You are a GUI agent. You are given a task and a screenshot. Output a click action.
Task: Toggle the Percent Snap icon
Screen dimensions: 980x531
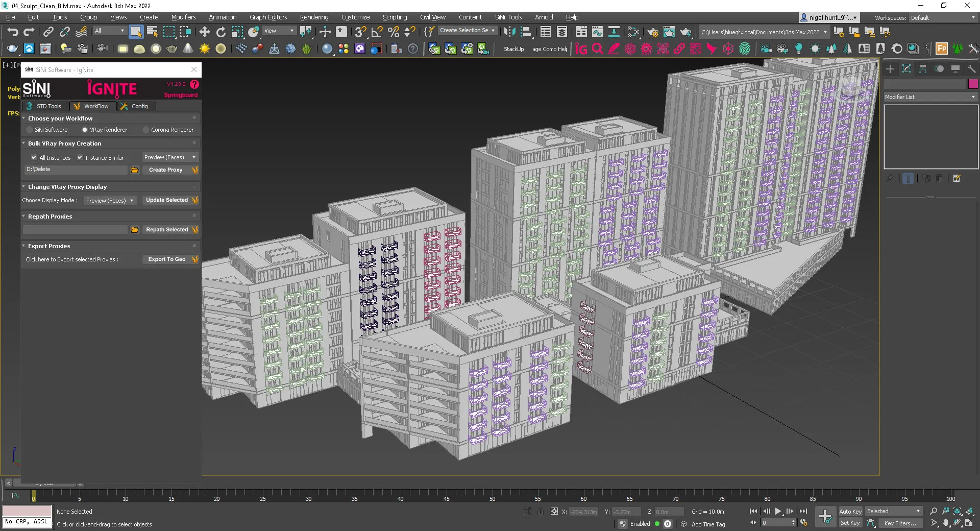(x=393, y=32)
